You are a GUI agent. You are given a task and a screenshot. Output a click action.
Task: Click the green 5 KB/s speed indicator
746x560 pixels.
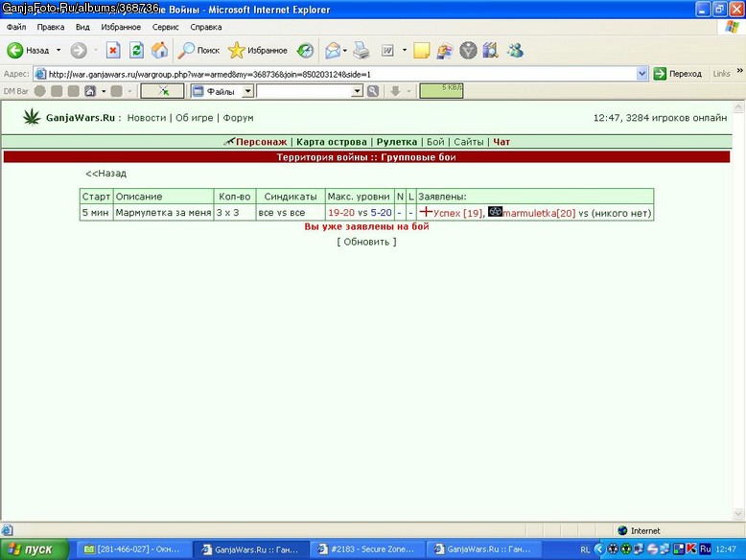click(x=441, y=91)
